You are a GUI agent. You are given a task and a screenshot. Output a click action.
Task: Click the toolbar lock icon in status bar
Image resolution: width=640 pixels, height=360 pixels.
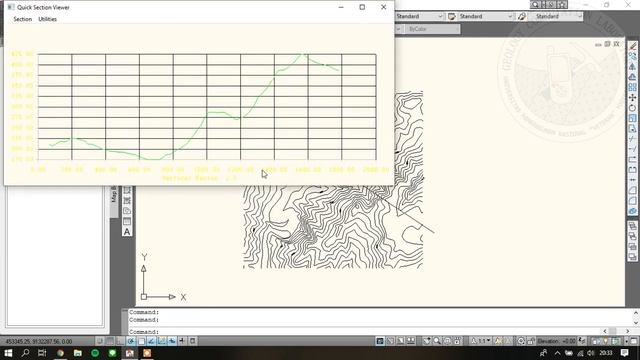tap(531, 341)
